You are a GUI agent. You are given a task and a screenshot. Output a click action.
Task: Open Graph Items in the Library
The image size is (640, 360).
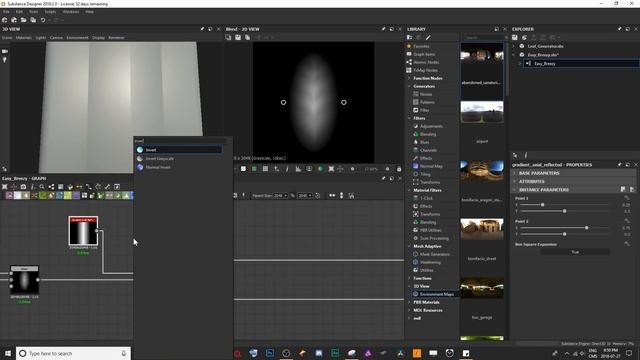click(424, 54)
